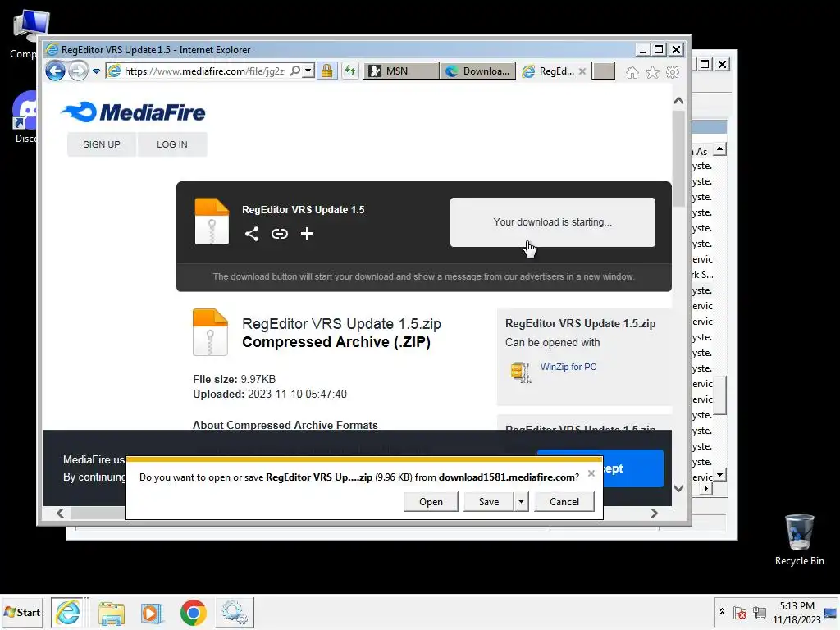Click the Action Center flag tray icon
This screenshot has width=840, height=630.
coord(740,612)
